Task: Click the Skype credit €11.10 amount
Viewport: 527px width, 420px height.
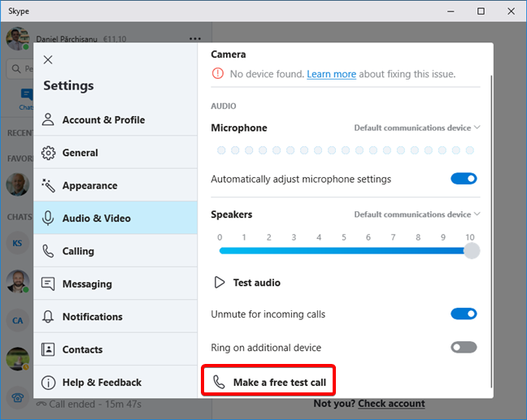Action: tap(115, 39)
